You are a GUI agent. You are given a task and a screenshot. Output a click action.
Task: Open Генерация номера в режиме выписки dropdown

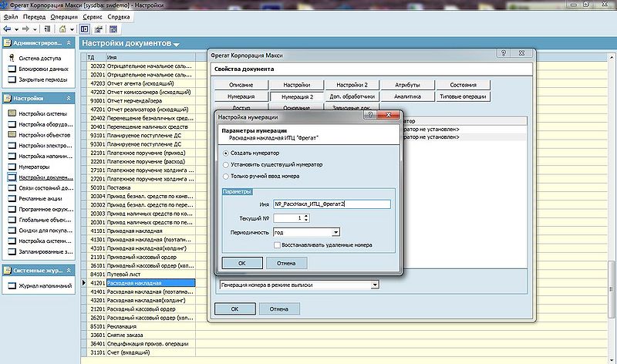375,285
